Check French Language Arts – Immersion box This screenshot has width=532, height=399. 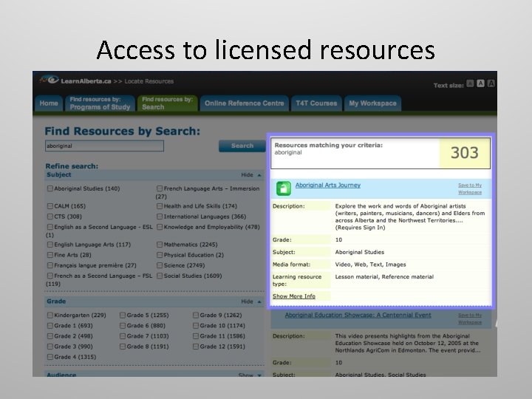click(x=160, y=188)
